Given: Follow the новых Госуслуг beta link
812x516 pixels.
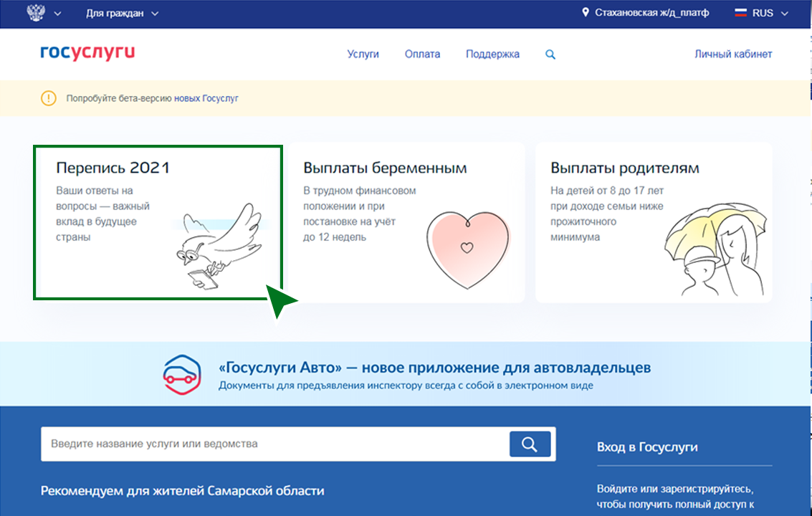Looking at the screenshot, I should pyautogui.click(x=206, y=98).
